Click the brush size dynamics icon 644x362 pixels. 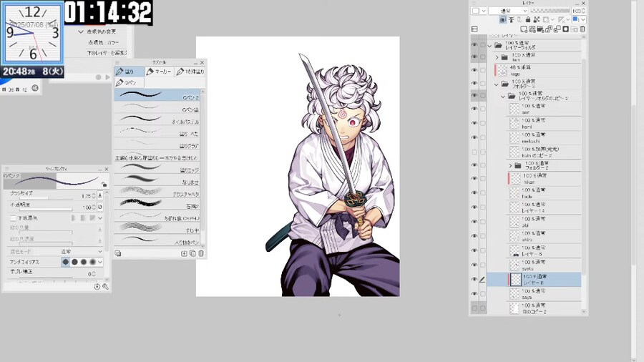click(x=99, y=196)
